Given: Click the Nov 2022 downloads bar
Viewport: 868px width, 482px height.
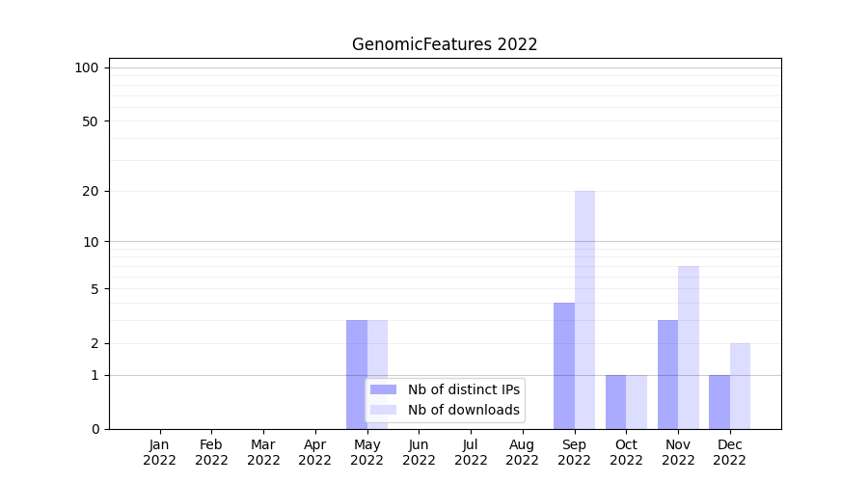Looking at the screenshot, I should pyautogui.click(x=689, y=347).
